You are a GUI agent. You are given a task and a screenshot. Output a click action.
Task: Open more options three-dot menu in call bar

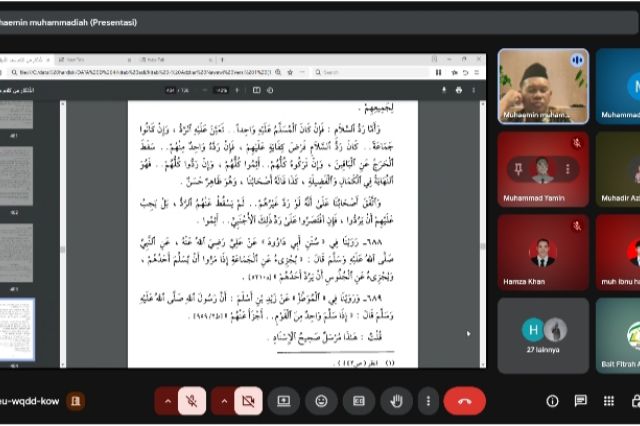[x=428, y=401]
